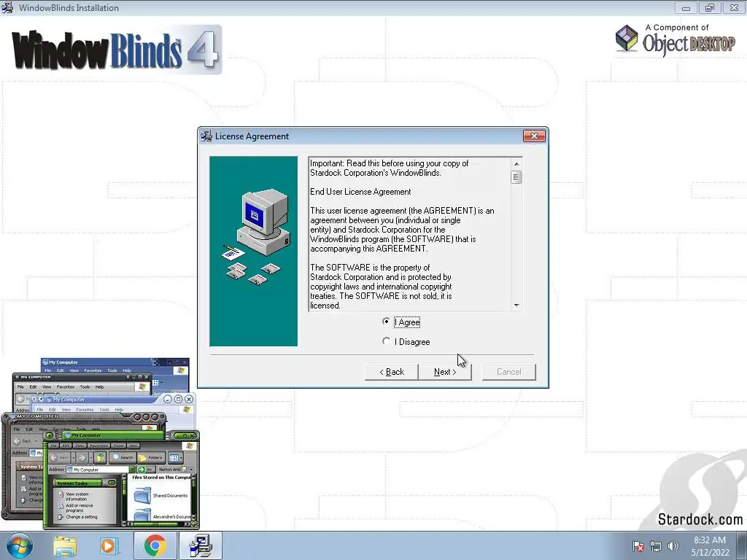Viewport: 747px width, 560px height.
Task: Minimize the WindowBlinds Installation window
Action: click(x=686, y=8)
